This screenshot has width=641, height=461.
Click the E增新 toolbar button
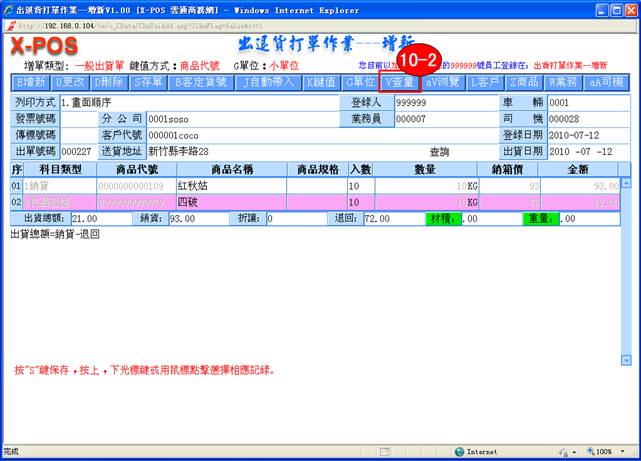pos(30,82)
